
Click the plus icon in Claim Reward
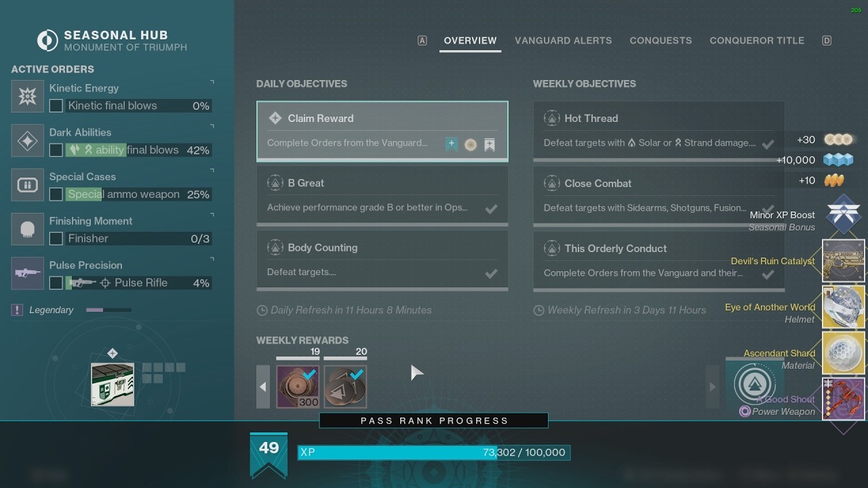(452, 144)
